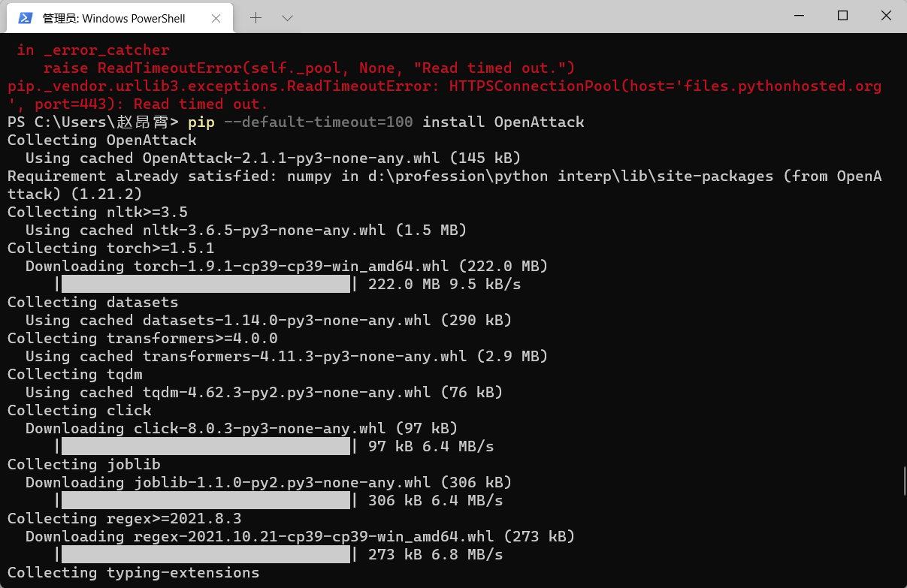Open a new terminal tab with the plus icon

257,17
